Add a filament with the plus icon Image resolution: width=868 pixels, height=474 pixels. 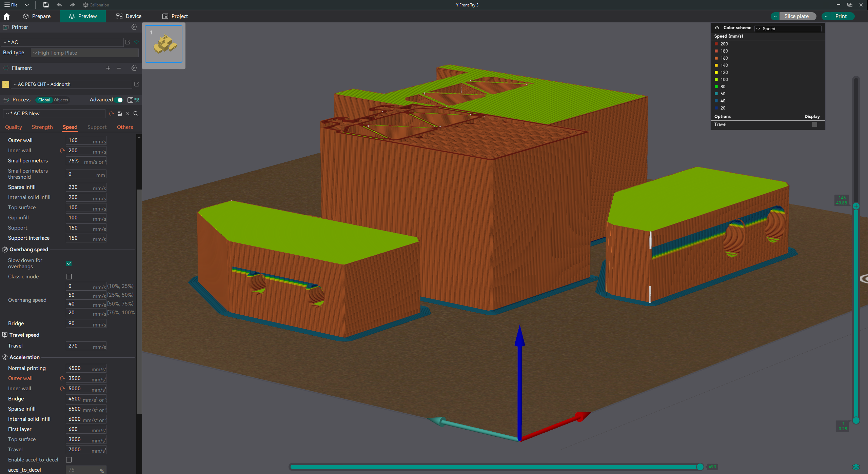point(108,68)
